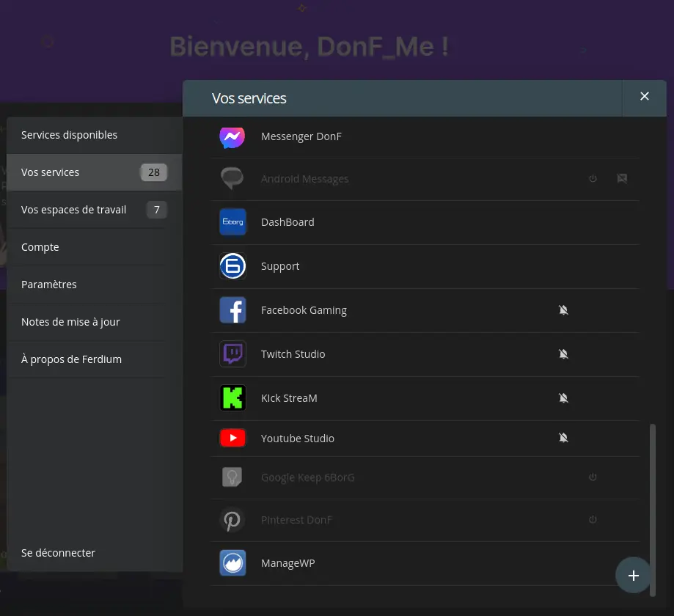674x616 pixels.
Task: Click the services list scrollbar
Action: 653,510
